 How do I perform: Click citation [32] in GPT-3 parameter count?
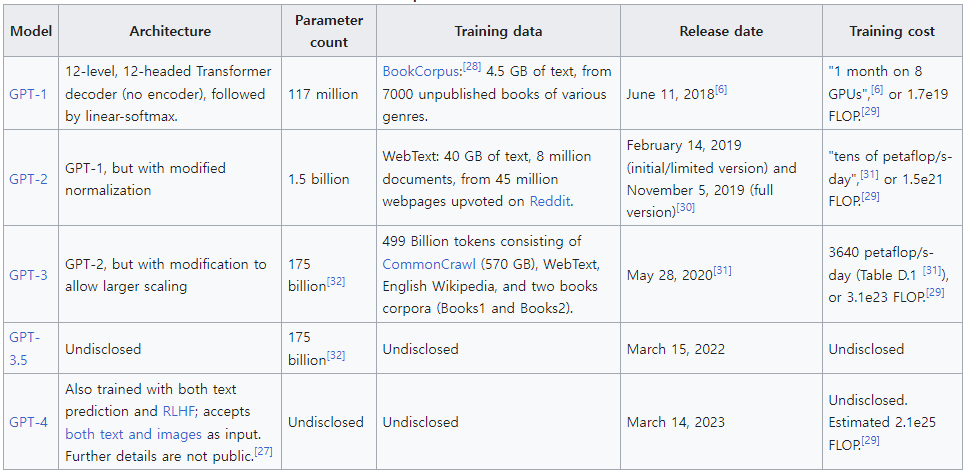(x=338, y=281)
